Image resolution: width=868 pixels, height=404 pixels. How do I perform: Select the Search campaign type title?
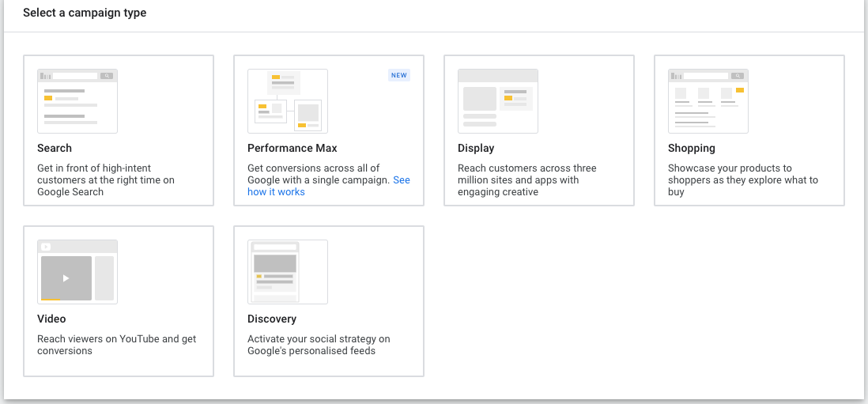pyautogui.click(x=55, y=148)
